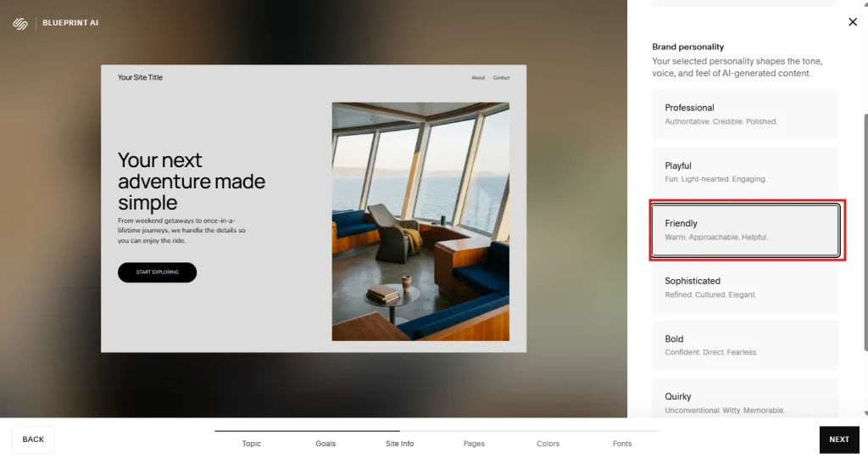The image size is (868, 459).
Task: Jump to the Topic step
Action: pyautogui.click(x=251, y=444)
